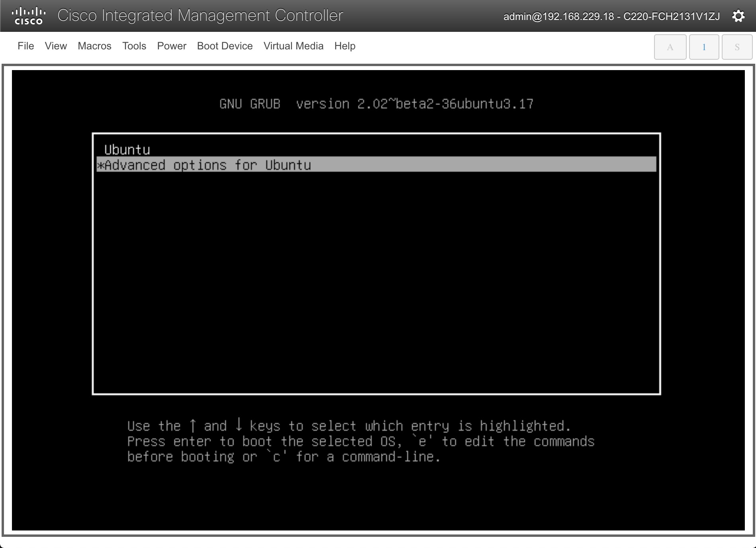This screenshot has height=548, width=756.
Task: Click the 'Press enter to boot' help line
Action: pos(361,441)
